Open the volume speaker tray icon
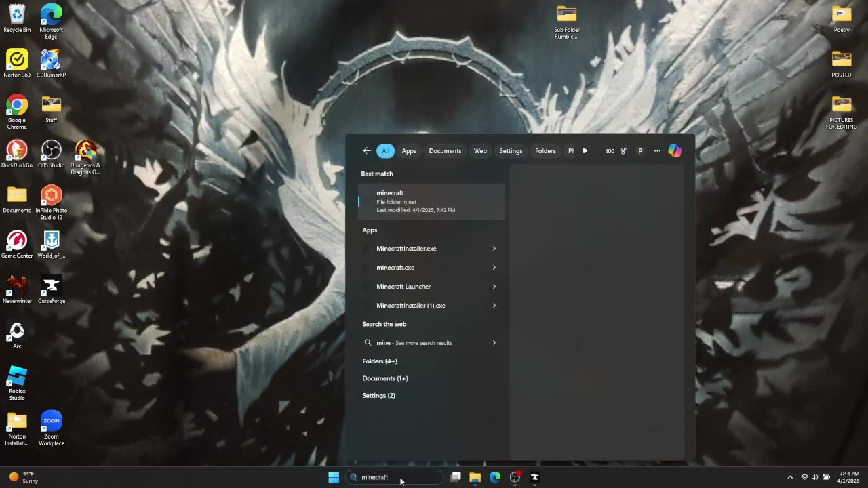 815,477
